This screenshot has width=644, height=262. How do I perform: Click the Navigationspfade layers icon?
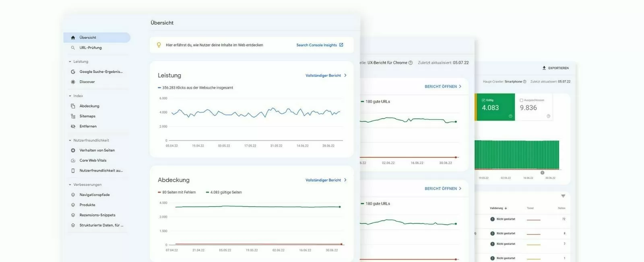coord(73,195)
